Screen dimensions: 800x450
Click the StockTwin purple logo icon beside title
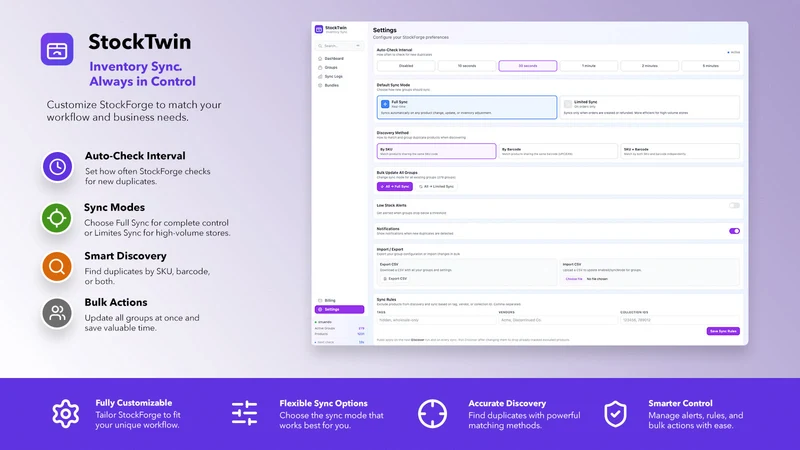57,49
